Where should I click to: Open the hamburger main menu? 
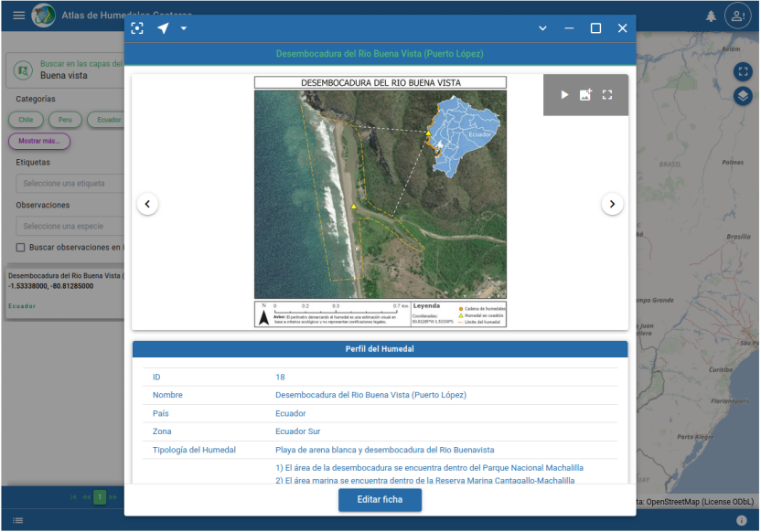click(x=19, y=16)
